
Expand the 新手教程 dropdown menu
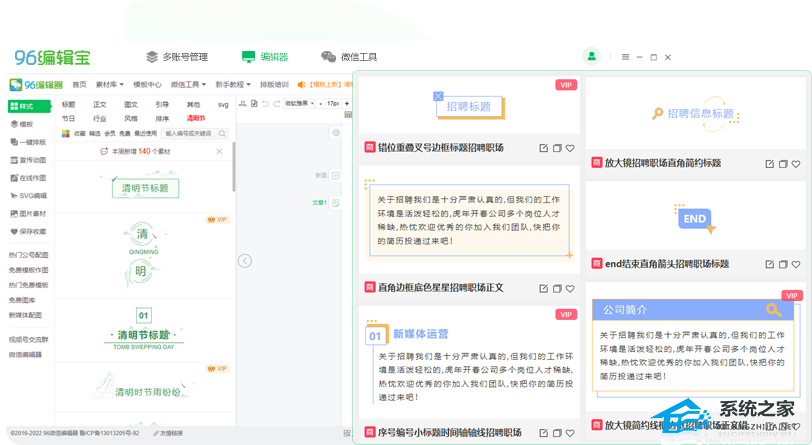point(233,84)
